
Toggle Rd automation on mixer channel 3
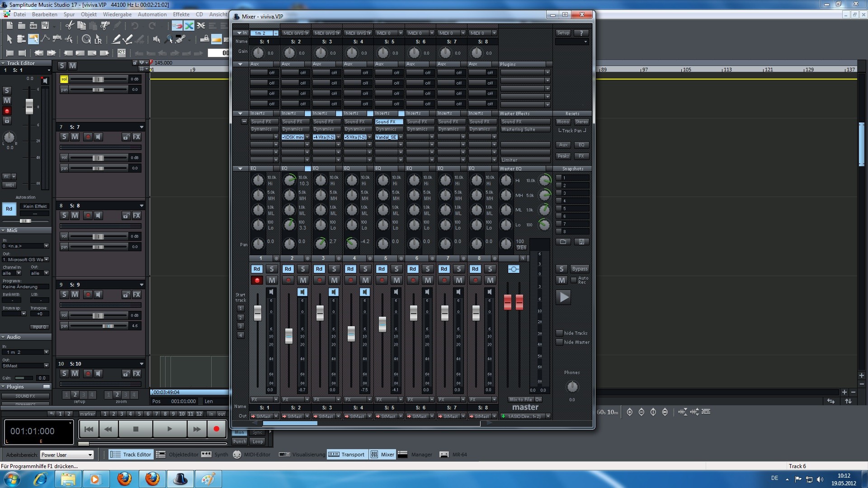(x=319, y=269)
